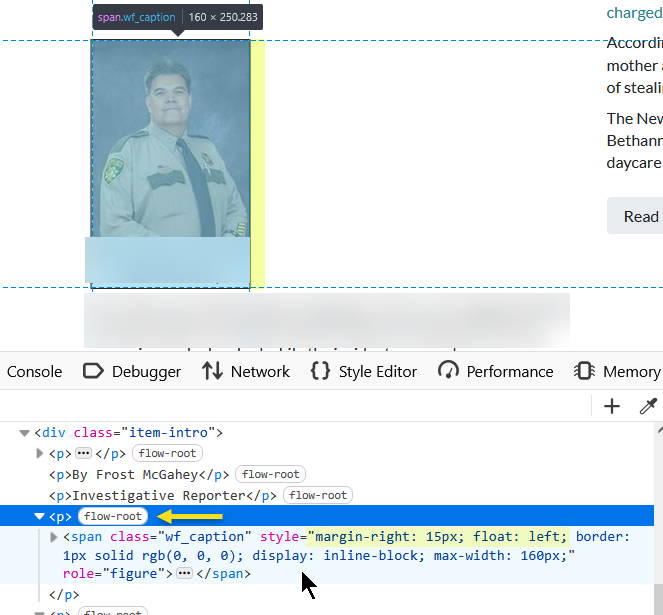The width and height of the screenshot is (663, 615).
Task: Collapse the selected p element node
Action: tap(40, 516)
